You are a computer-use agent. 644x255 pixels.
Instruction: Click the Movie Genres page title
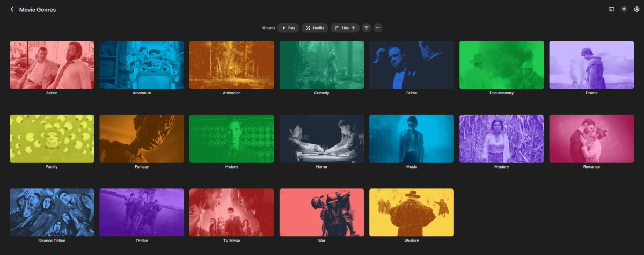pyautogui.click(x=38, y=9)
